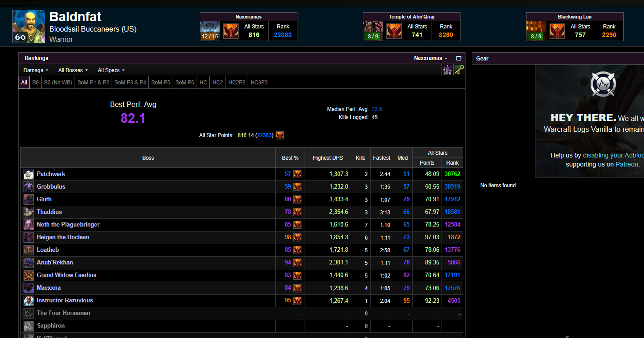Click the spec icon in Patchwerk Best % cell
The width and height of the screenshot is (644, 338).
(297, 174)
